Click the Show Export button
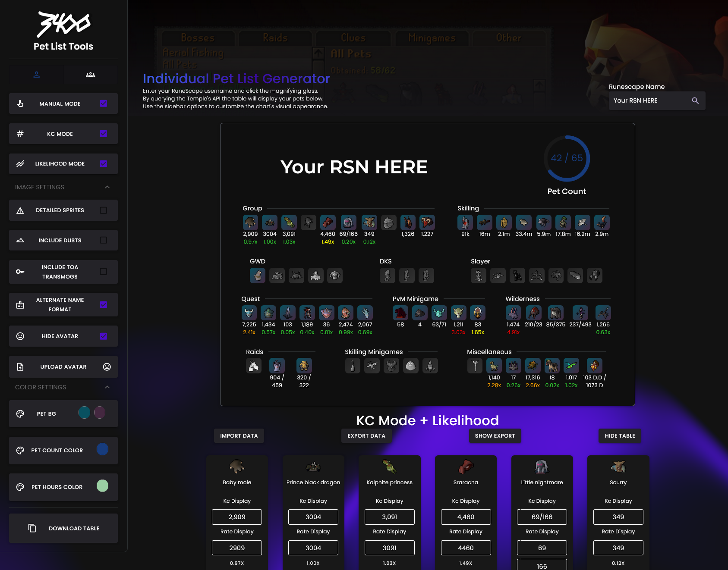 (x=495, y=436)
